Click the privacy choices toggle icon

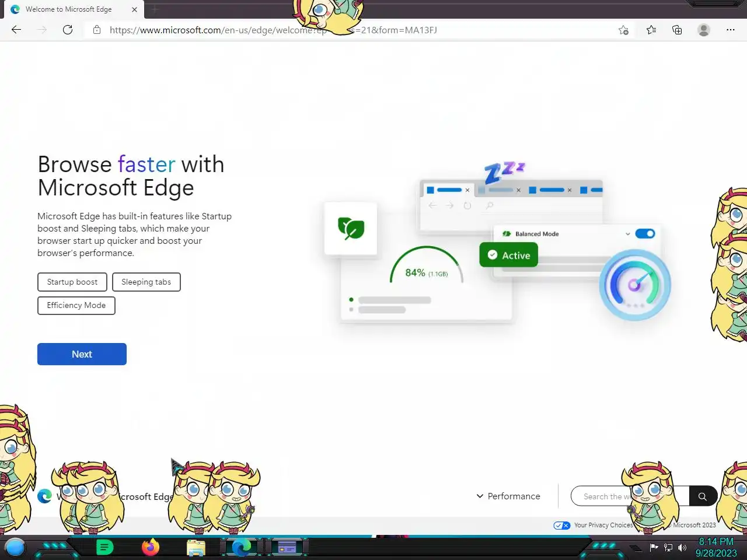(x=562, y=526)
